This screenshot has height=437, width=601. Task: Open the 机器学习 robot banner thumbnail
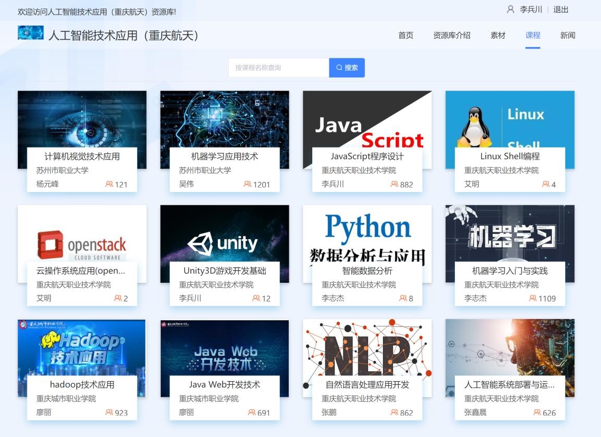(510, 233)
